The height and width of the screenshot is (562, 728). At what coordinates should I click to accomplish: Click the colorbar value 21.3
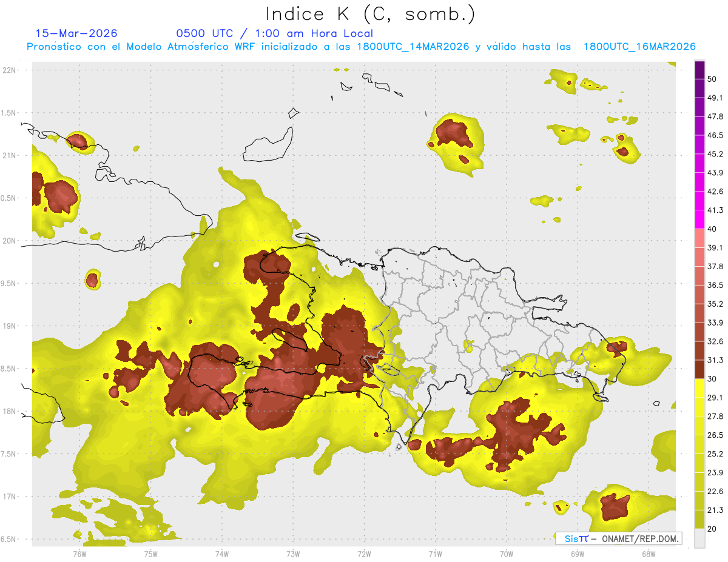(715, 510)
